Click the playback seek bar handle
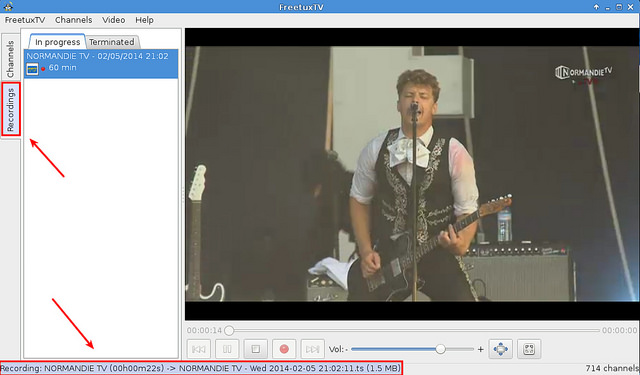 [x=229, y=330]
